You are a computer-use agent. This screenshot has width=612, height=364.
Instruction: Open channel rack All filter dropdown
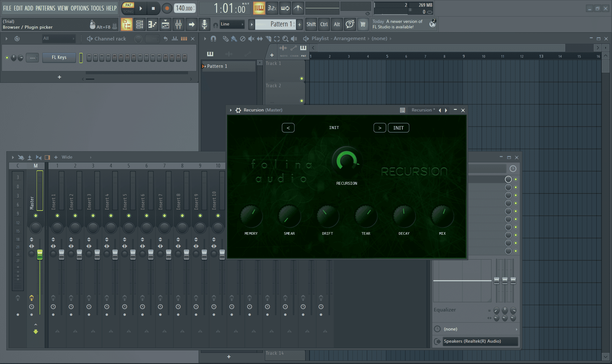pyautogui.click(x=59, y=39)
